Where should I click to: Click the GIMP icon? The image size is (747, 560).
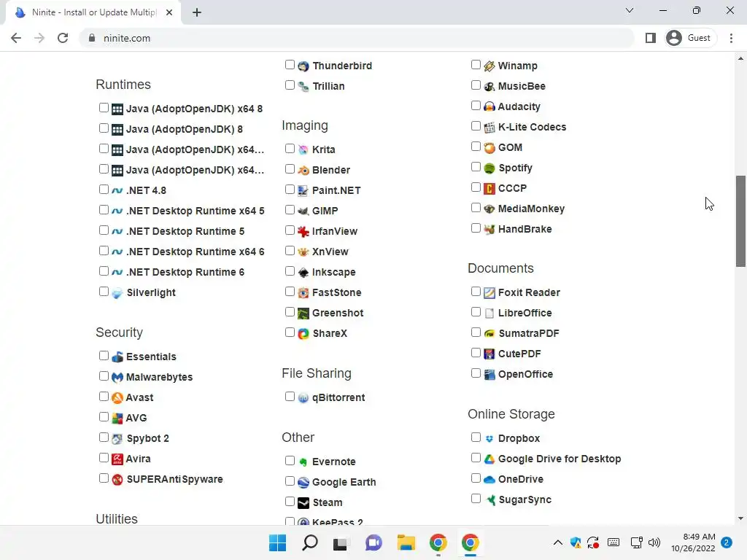(x=303, y=211)
